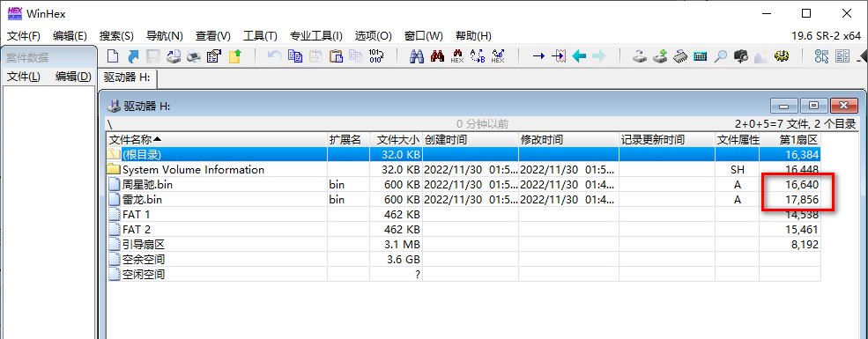Click the Undo toolbar icon
The height and width of the screenshot is (339, 868).
click(274, 55)
